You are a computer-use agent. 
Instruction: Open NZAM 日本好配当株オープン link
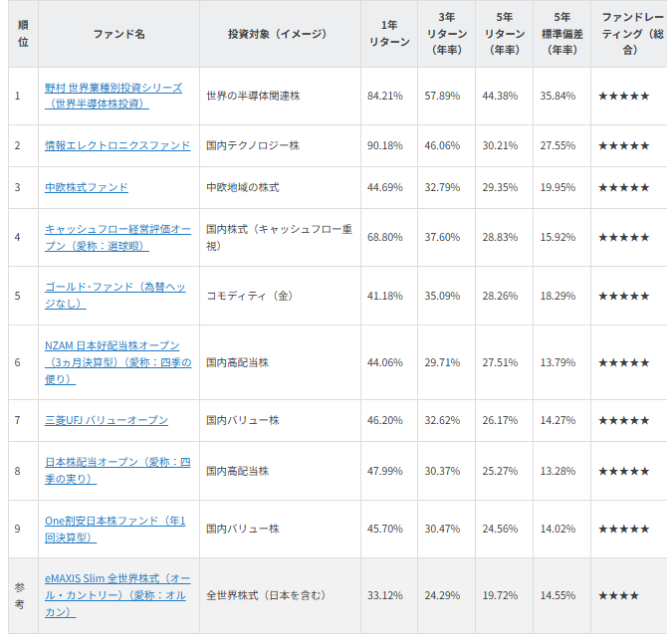tap(117, 362)
